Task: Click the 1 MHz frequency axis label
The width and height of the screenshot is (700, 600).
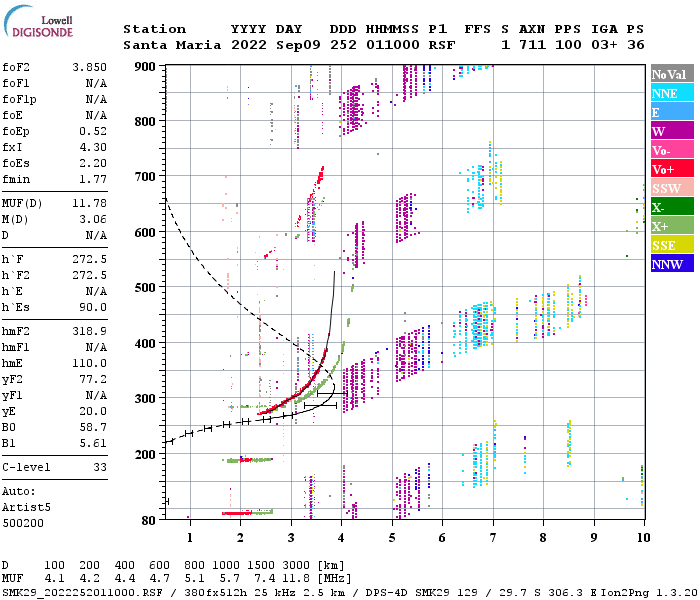Action: coord(190,538)
